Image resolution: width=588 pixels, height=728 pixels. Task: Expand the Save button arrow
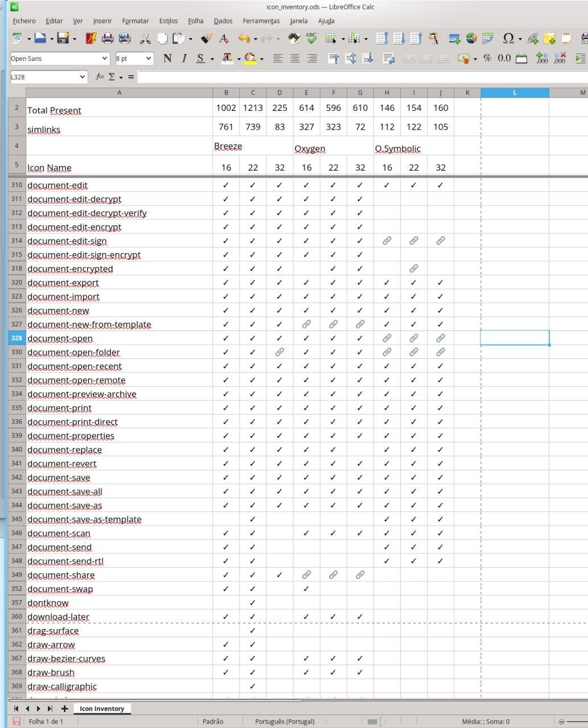click(75, 39)
